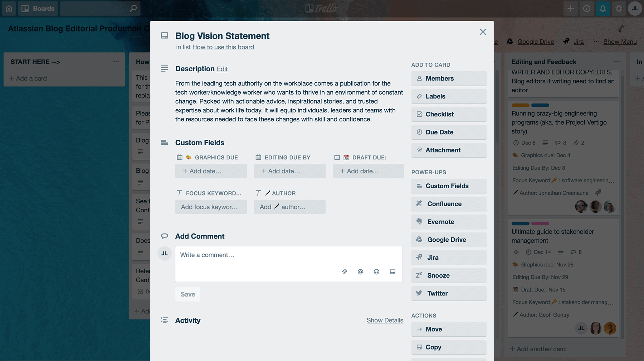The height and width of the screenshot is (361, 644).
Task: Click the search input in top bar
Action: click(x=100, y=9)
